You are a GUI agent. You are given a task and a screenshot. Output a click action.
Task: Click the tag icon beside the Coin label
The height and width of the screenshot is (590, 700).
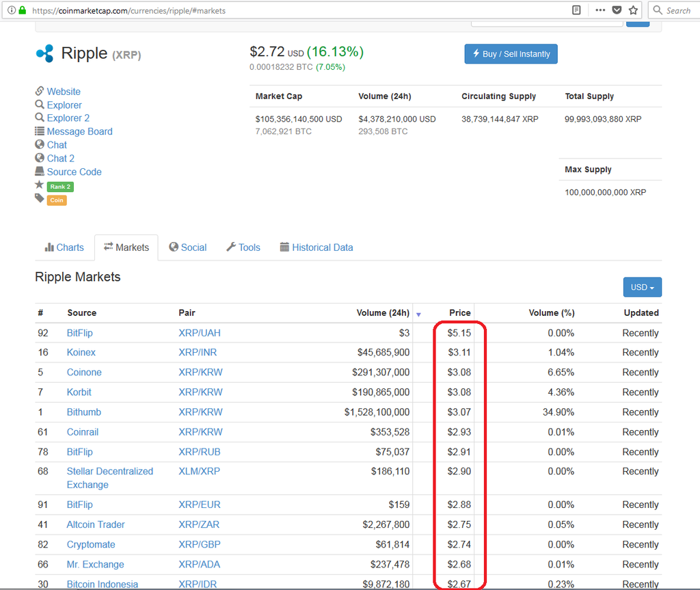pyautogui.click(x=39, y=198)
